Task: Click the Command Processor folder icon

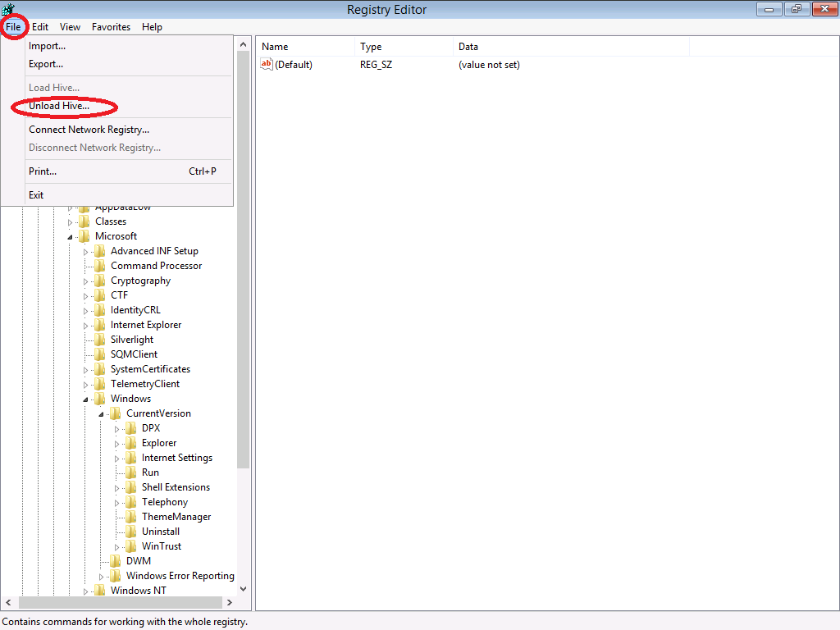Action: (100, 266)
